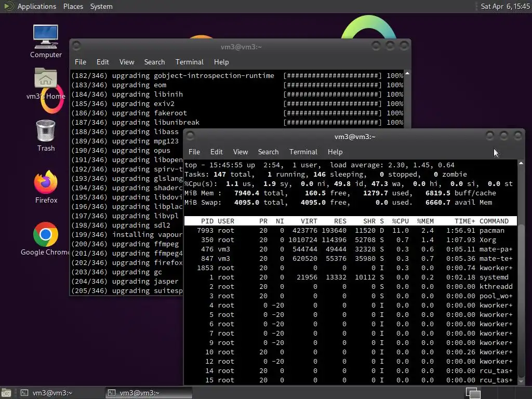Click the %MEM column header
532x399 pixels.
pyautogui.click(x=425, y=221)
